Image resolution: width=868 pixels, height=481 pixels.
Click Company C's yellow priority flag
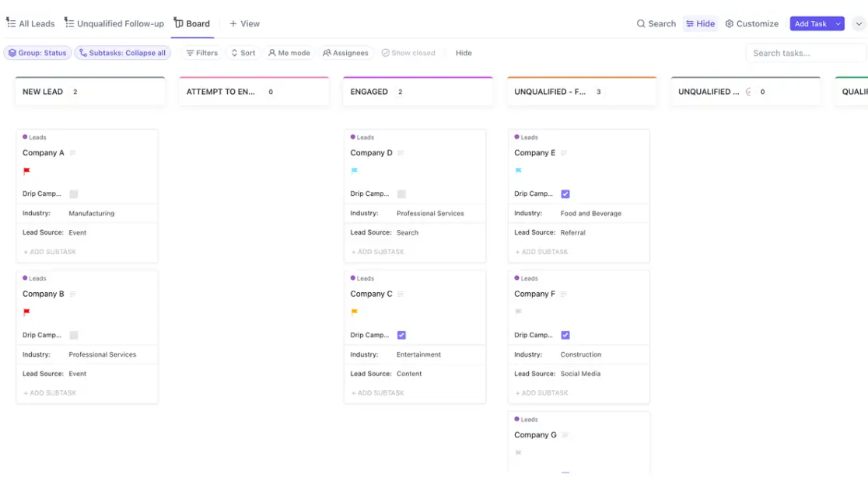[x=355, y=312]
